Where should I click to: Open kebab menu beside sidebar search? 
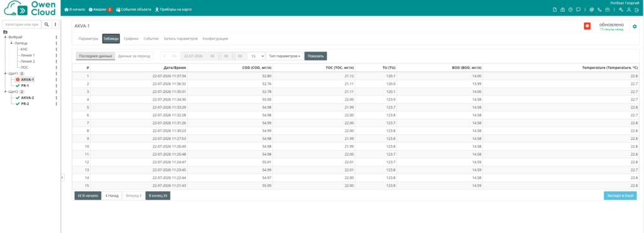click(x=55, y=24)
